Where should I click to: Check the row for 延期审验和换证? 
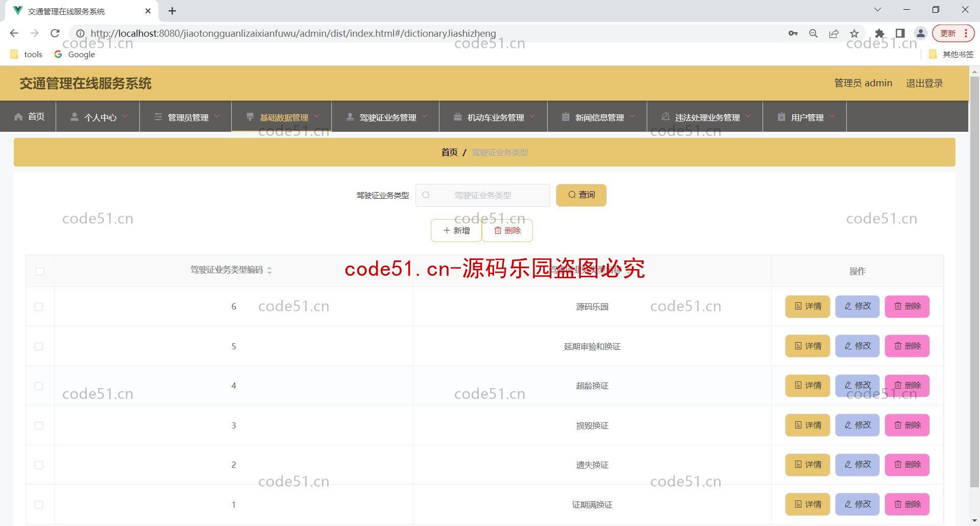point(39,346)
